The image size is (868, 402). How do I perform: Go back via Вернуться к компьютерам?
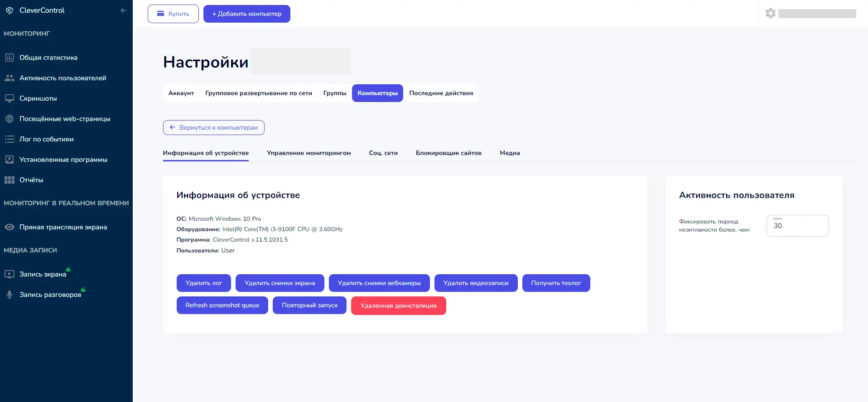tap(214, 127)
